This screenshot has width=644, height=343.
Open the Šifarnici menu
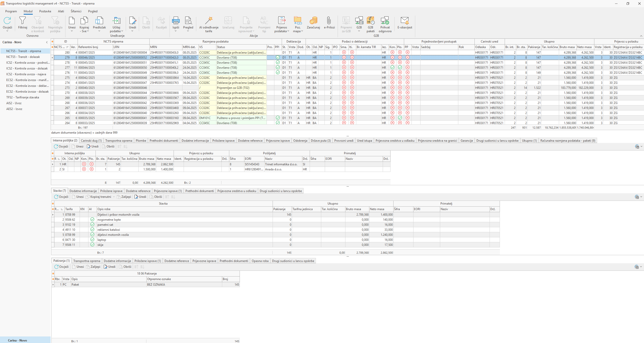coord(76,11)
